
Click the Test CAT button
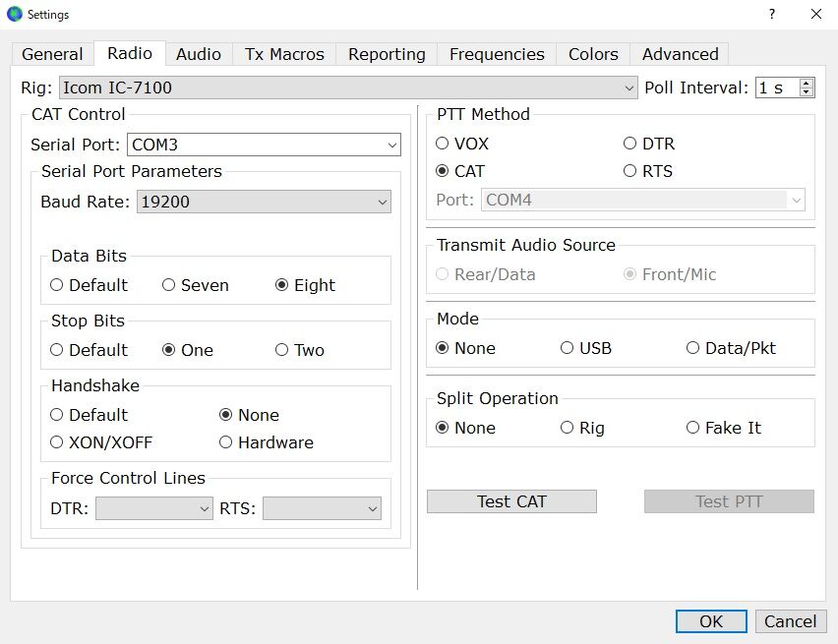point(511,501)
